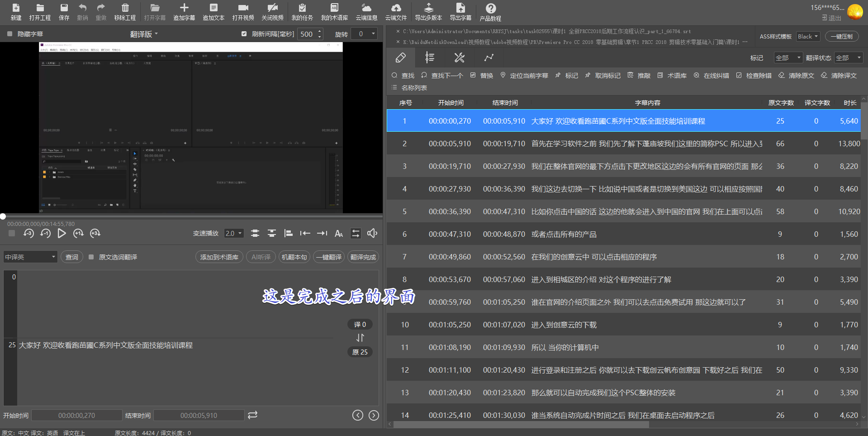Toggle 隐藏字幕 checkbox

point(9,34)
